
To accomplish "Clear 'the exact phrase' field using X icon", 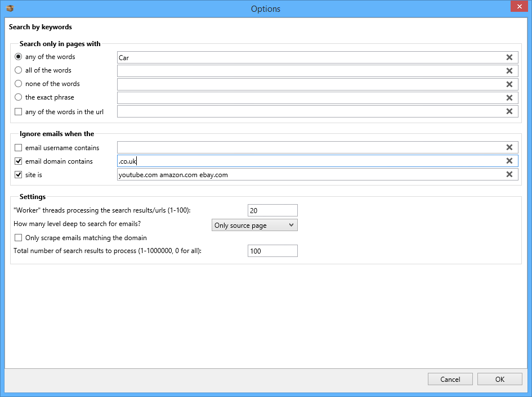I will (509, 98).
